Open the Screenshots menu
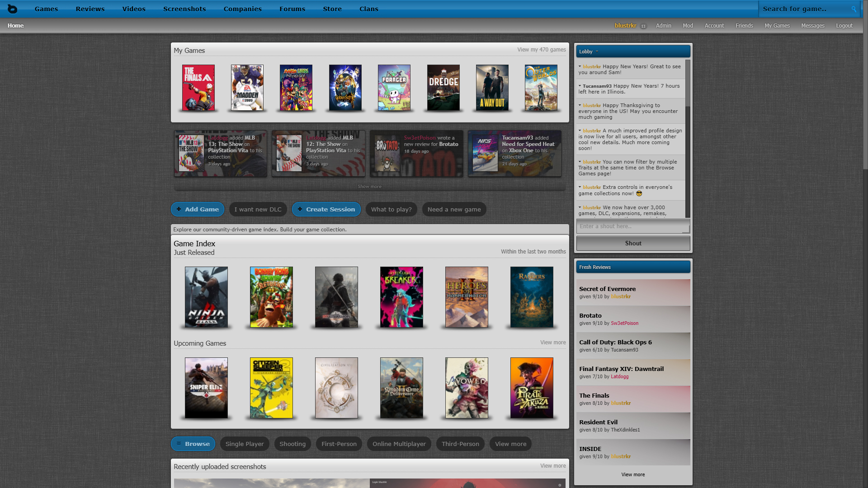This screenshot has height=488, width=868. coord(184,9)
